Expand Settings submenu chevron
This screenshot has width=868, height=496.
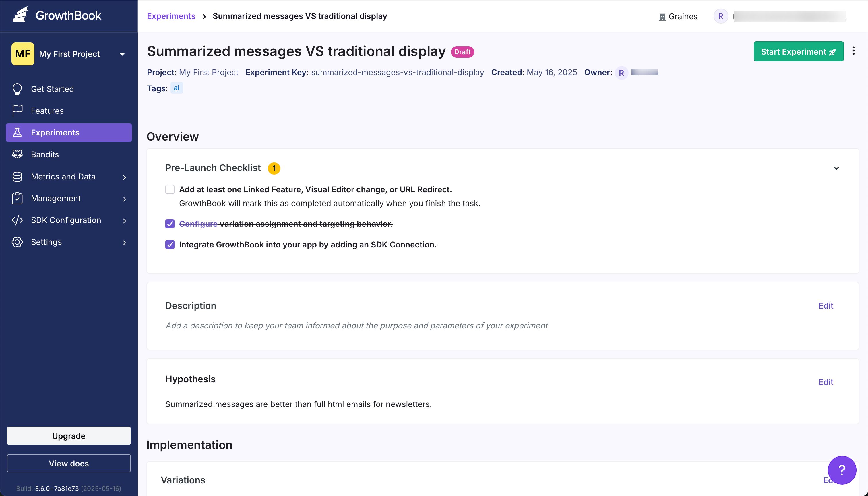click(x=124, y=243)
